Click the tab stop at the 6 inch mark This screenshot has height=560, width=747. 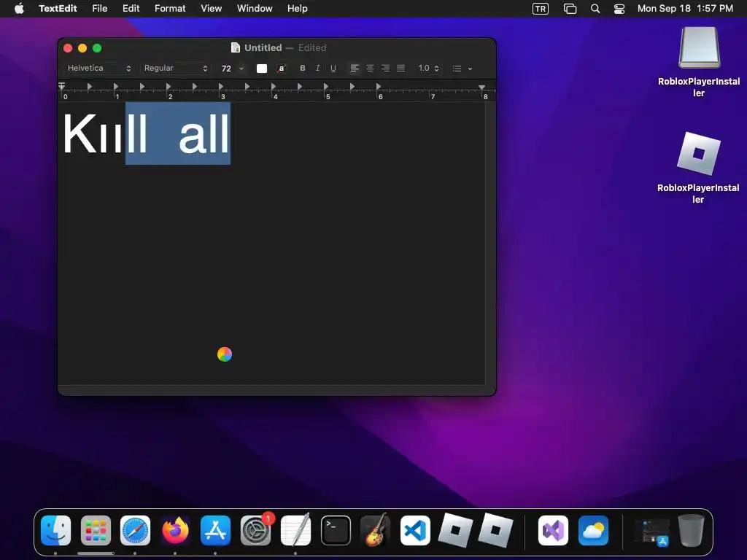click(x=379, y=87)
